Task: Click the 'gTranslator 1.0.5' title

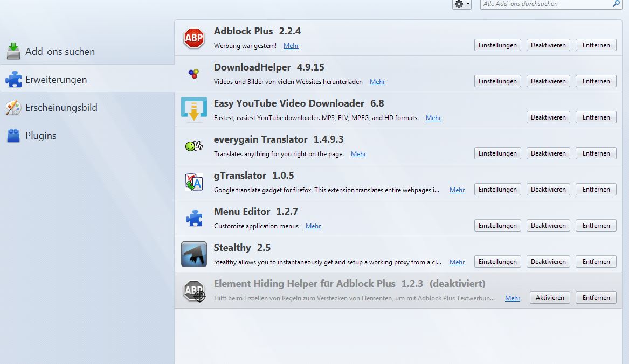Action: pyautogui.click(x=253, y=175)
